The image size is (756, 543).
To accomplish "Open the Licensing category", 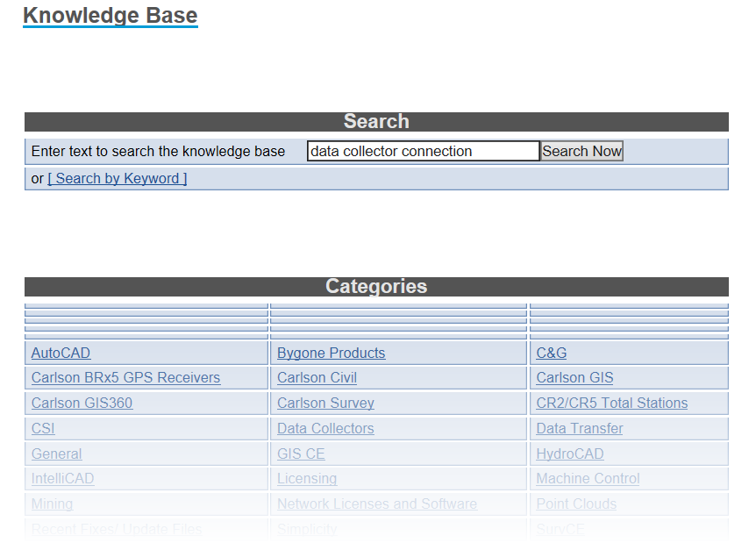I will [x=307, y=478].
